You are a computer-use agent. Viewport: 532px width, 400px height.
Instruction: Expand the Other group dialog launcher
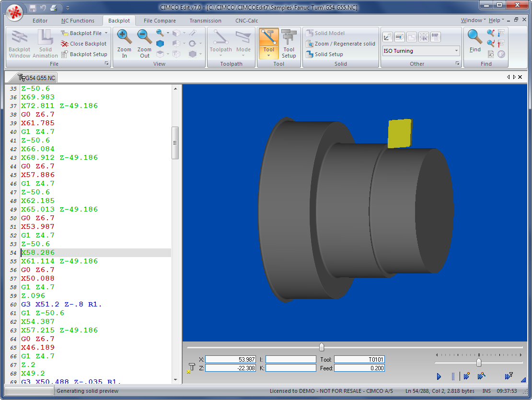click(457, 63)
